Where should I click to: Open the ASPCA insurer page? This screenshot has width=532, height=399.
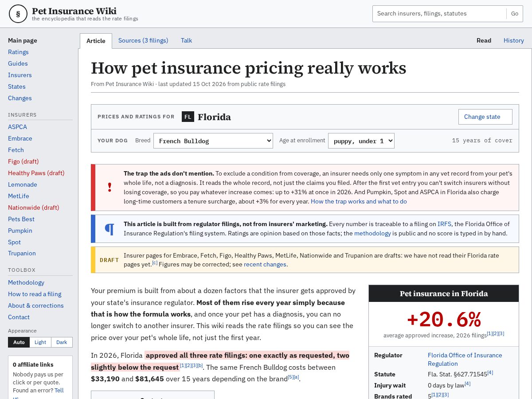pos(17,127)
